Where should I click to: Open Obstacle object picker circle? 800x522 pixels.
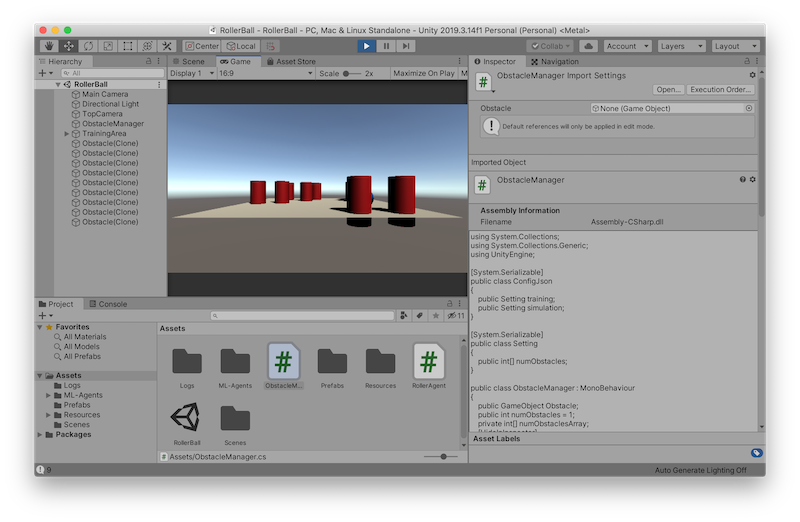point(749,108)
